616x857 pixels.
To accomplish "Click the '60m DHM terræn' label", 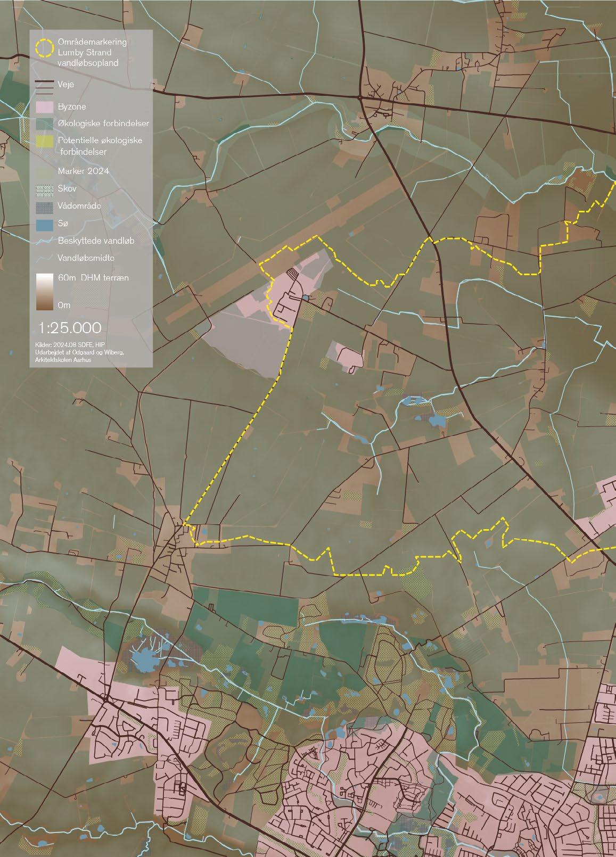I will pos(93,278).
